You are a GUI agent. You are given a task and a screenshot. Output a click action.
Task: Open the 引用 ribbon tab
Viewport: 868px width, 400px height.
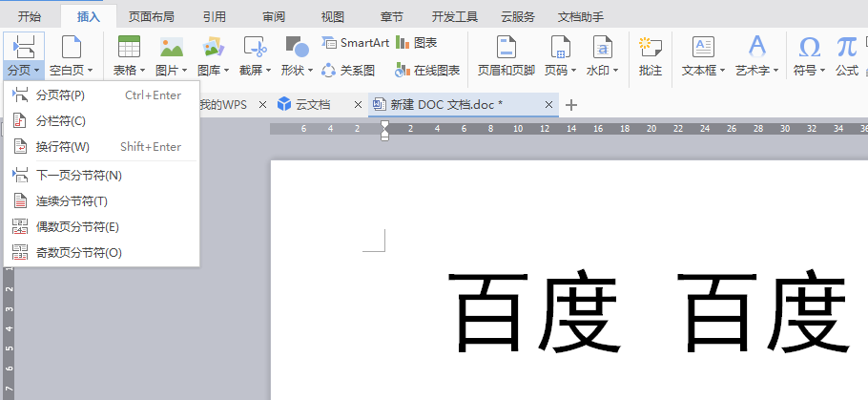click(215, 16)
